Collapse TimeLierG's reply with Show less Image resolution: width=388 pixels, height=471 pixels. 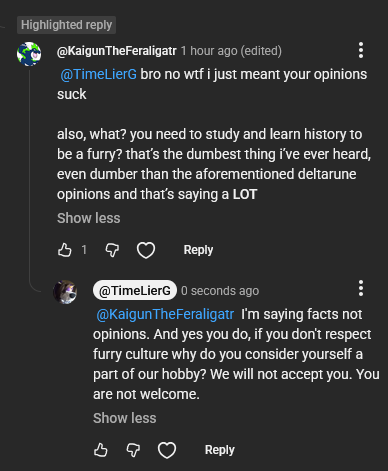click(x=125, y=418)
